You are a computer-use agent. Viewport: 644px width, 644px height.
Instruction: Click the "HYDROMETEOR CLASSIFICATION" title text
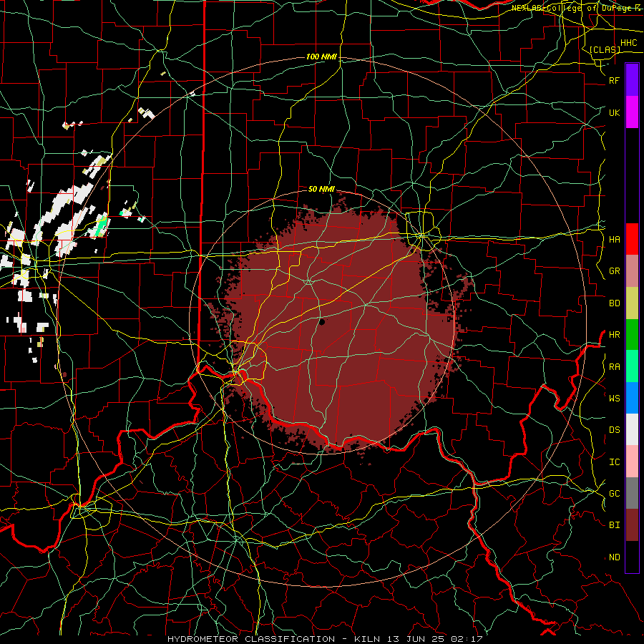(251, 639)
